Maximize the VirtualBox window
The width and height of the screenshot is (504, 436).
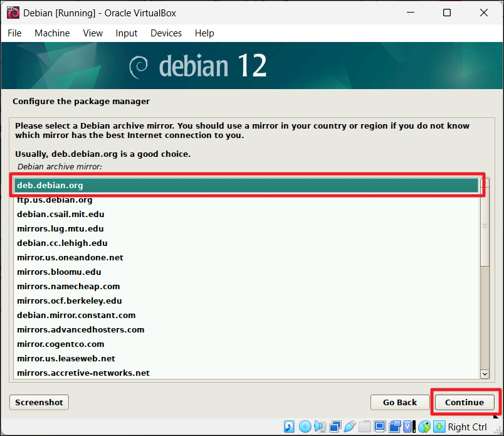click(447, 13)
